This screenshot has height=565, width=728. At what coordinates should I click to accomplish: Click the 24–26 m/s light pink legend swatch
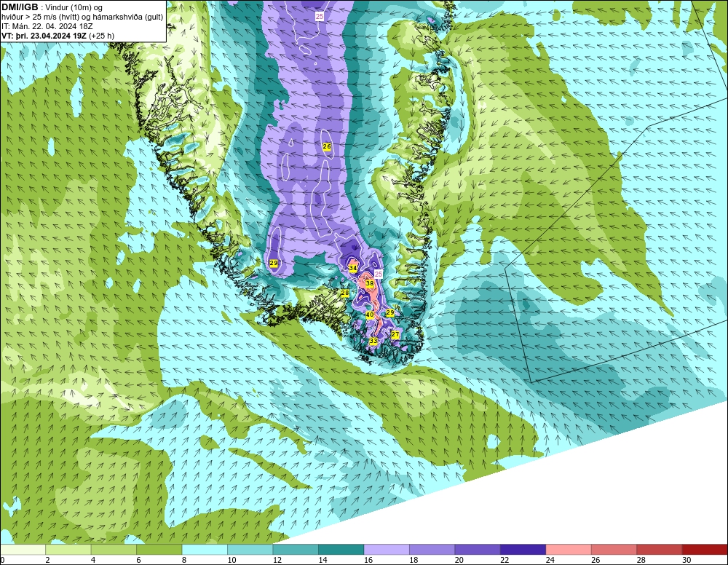coord(569,550)
